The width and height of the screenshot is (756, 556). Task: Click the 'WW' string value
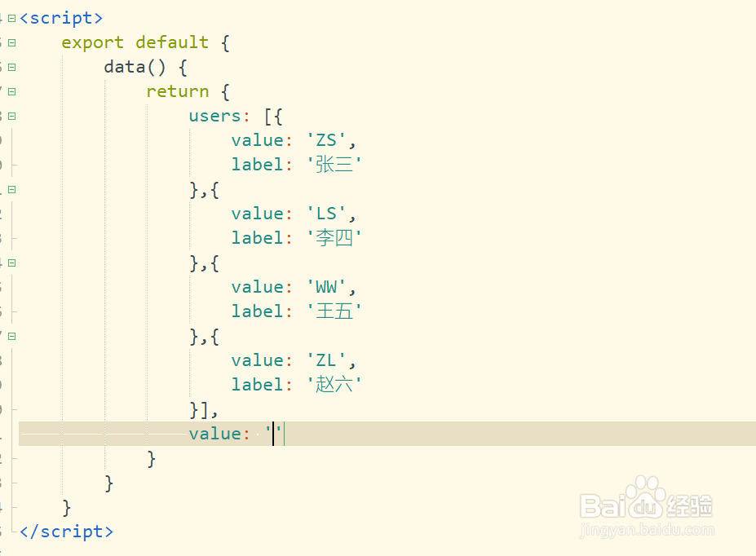326,287
